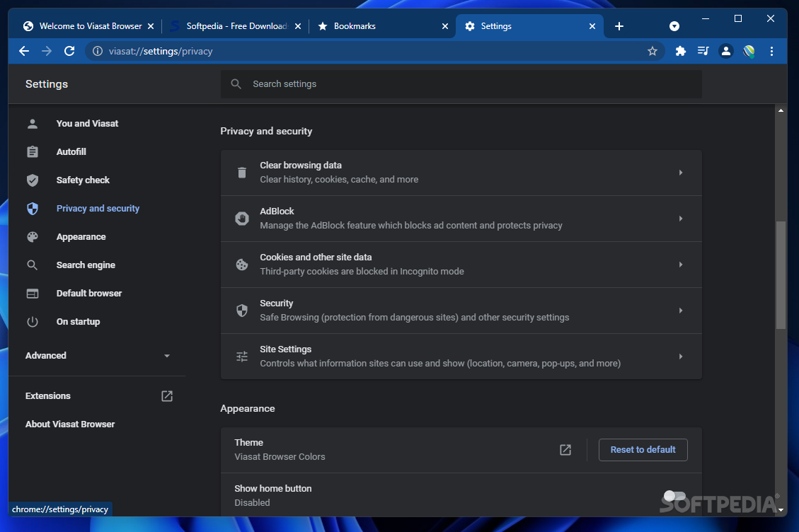Expand the Advanced settings section
Screen dimensions: 799x532
[98, 356]
